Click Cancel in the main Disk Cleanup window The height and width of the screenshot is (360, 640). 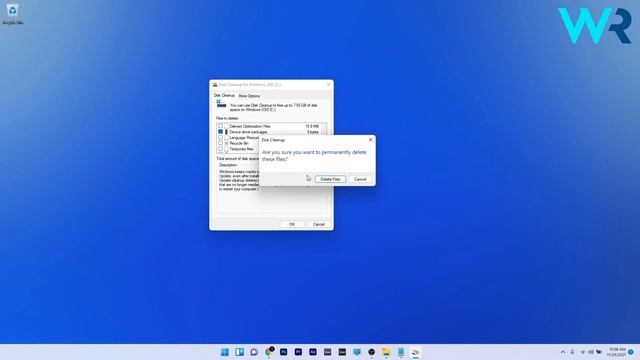[x=318, y=224]
